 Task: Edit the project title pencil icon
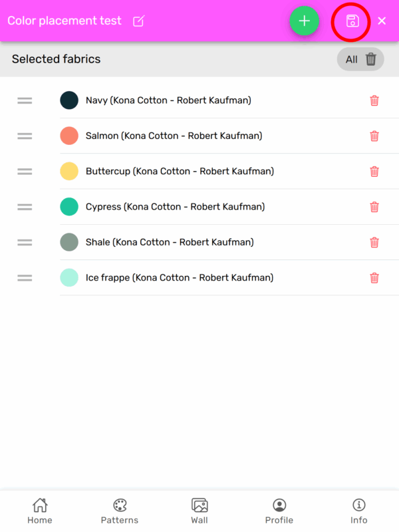(138, 21)
